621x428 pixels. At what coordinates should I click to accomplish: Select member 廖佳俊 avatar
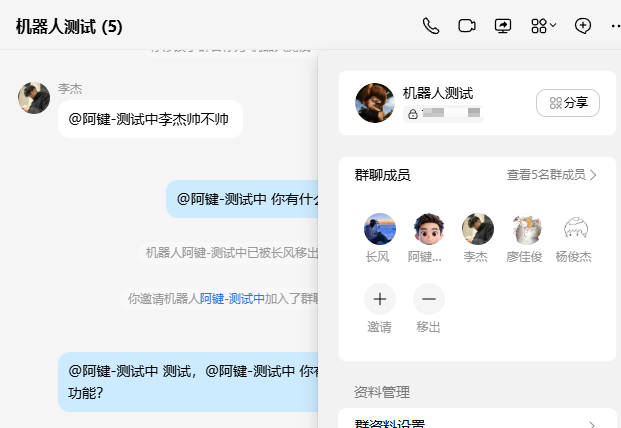[526, 229]
